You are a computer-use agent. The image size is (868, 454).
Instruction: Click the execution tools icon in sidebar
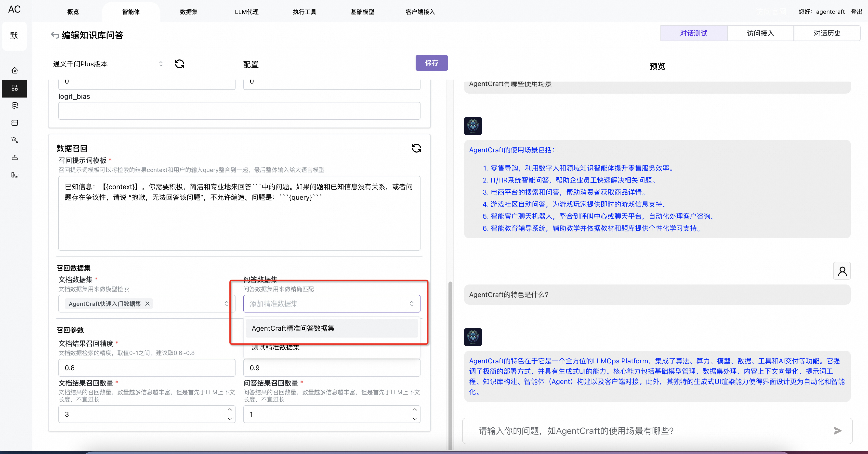tap(14, 140)
